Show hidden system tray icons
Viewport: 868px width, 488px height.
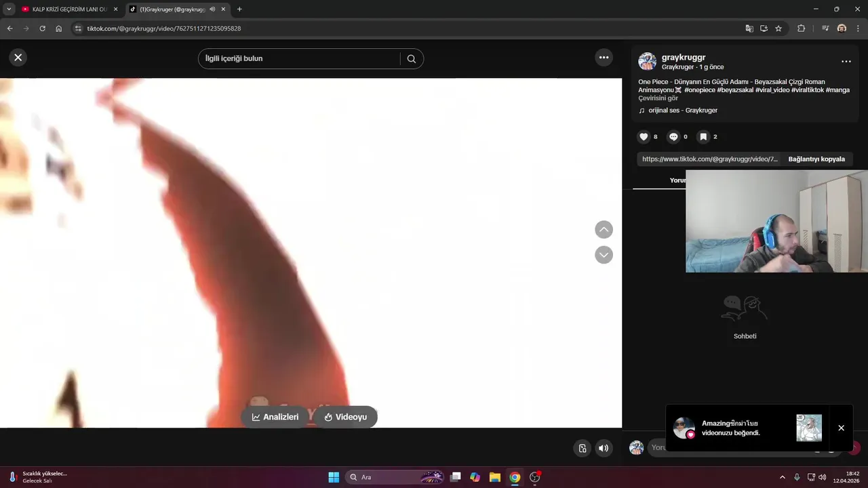pyautogui.click(x=782, y=477)
